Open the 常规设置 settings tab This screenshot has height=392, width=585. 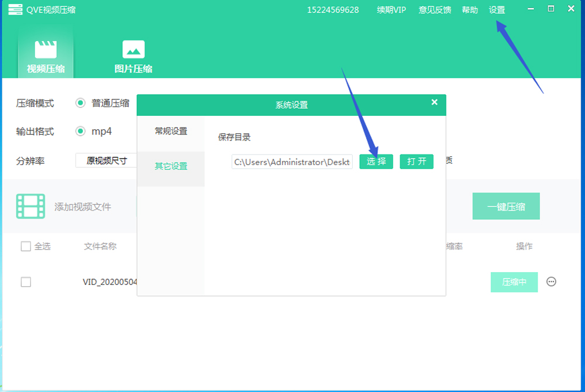tap(171, 131)
